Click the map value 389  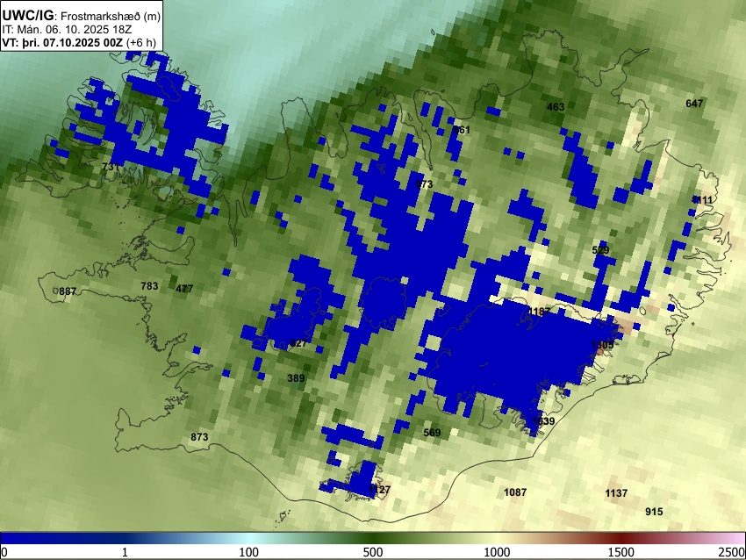tap(296, 378)
